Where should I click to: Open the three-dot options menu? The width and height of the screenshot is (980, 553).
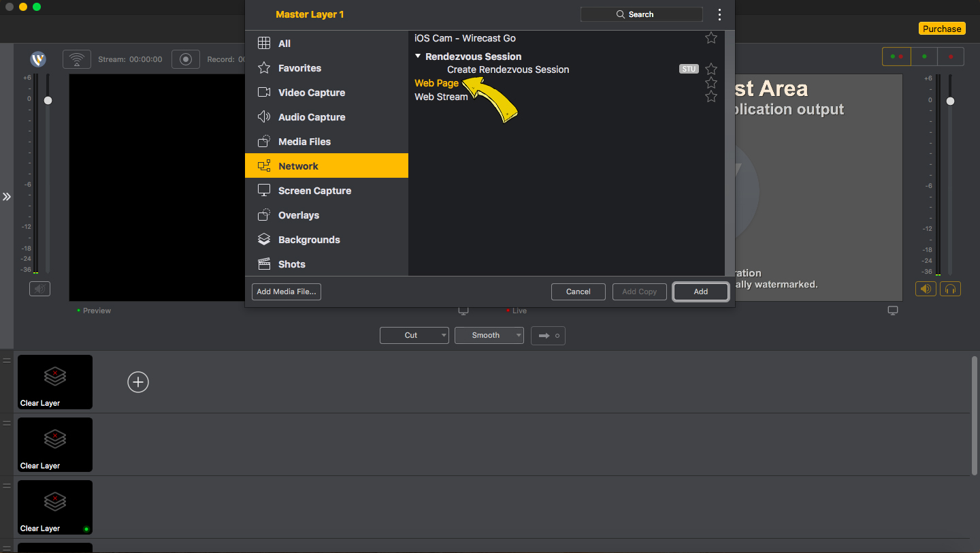point(719,14)
